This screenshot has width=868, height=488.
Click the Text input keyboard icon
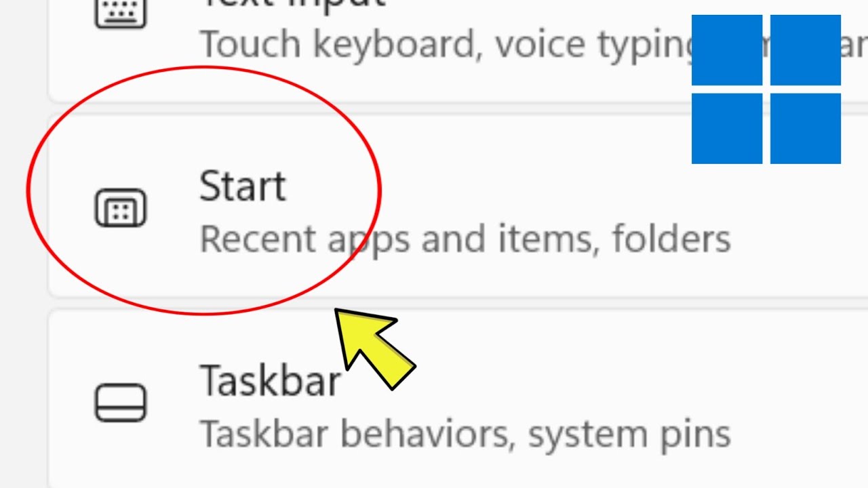tap(120, 14)
